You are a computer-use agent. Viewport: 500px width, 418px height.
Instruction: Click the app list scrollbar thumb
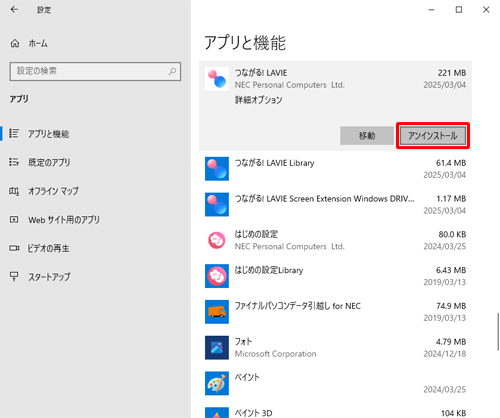click(x=498, y=332)
